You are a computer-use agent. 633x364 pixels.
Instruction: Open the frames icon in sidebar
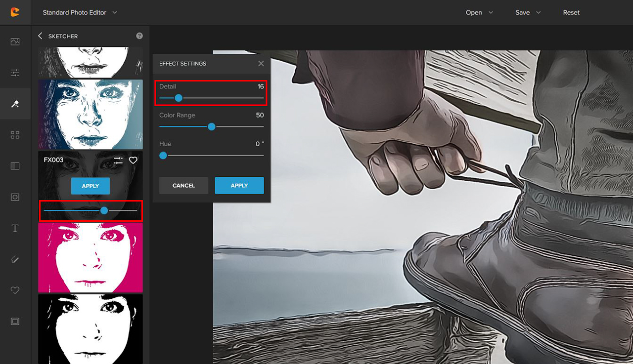pyautogui.click(x=15, y=322)
